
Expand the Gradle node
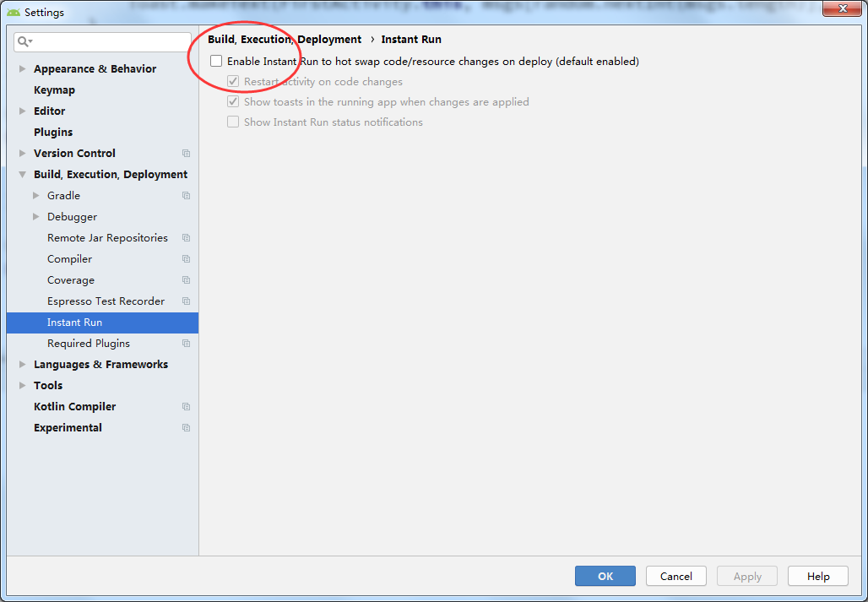[36, 195]
